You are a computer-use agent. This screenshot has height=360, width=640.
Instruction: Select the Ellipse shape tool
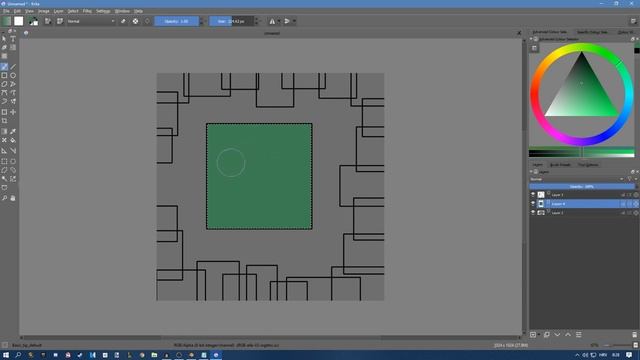(13, 76)
